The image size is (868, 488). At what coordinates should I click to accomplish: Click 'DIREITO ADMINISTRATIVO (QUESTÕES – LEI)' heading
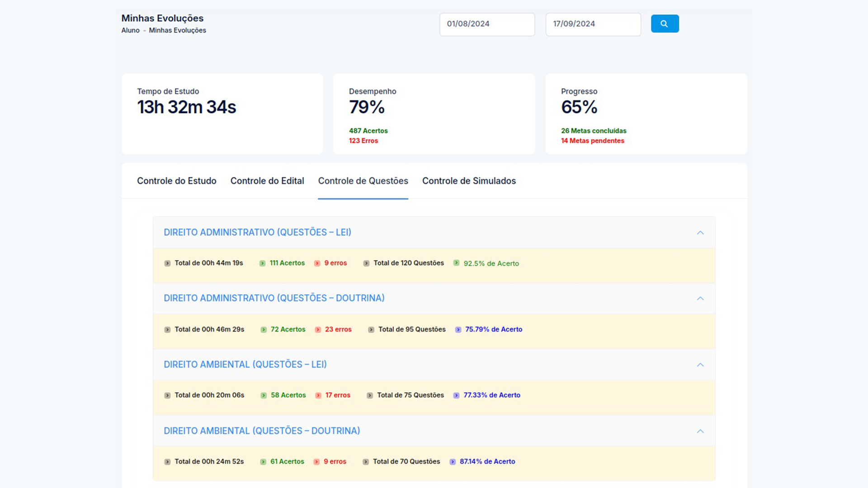[257, 232]
